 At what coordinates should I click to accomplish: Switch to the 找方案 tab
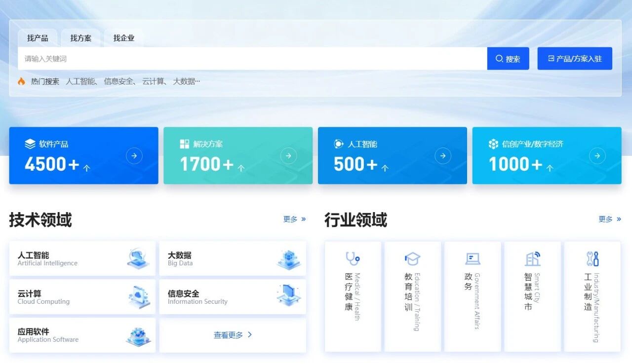pos(80,38)
